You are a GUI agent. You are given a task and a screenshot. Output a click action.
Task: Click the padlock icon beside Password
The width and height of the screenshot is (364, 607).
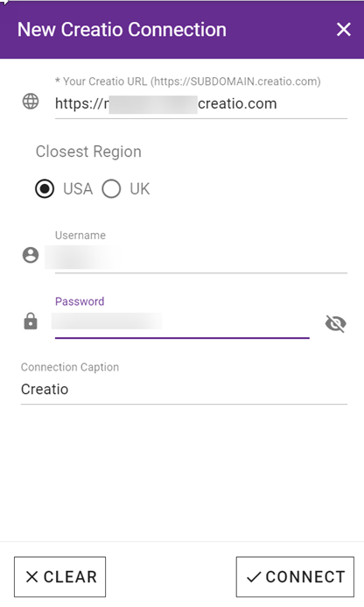tap(31, 321)
